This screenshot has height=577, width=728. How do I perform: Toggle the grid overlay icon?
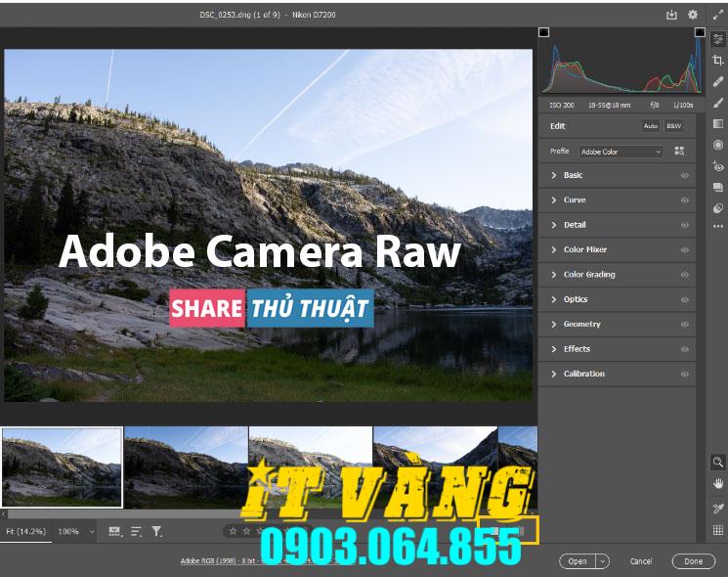click(x=718, y=530)
